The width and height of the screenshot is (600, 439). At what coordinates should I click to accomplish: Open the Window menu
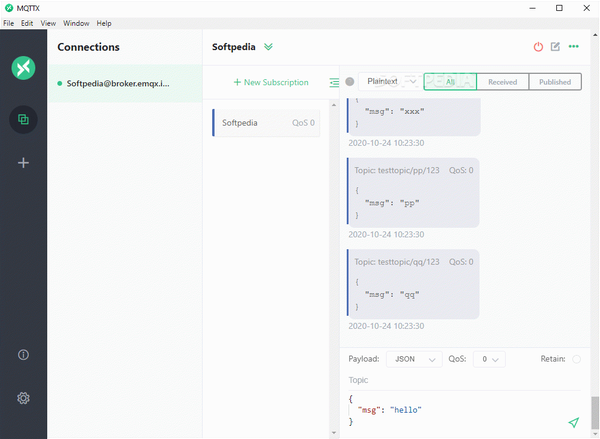point(76,23)
